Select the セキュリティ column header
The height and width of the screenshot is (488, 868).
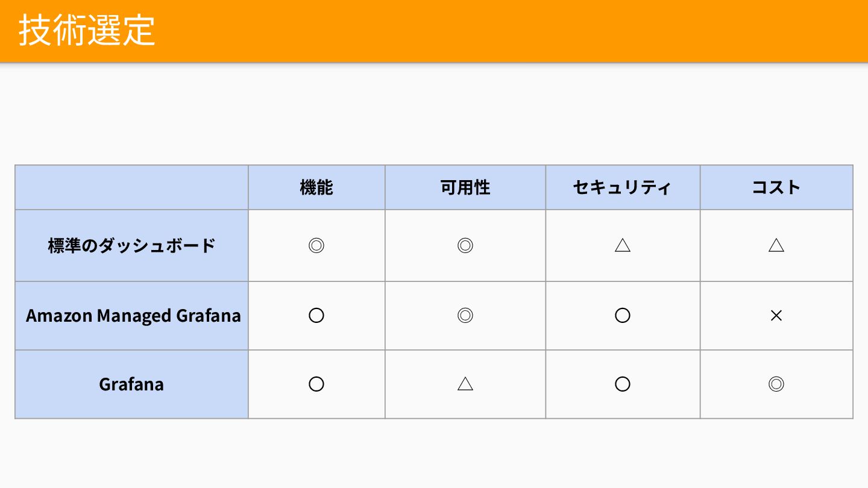(x=622, y=187)
